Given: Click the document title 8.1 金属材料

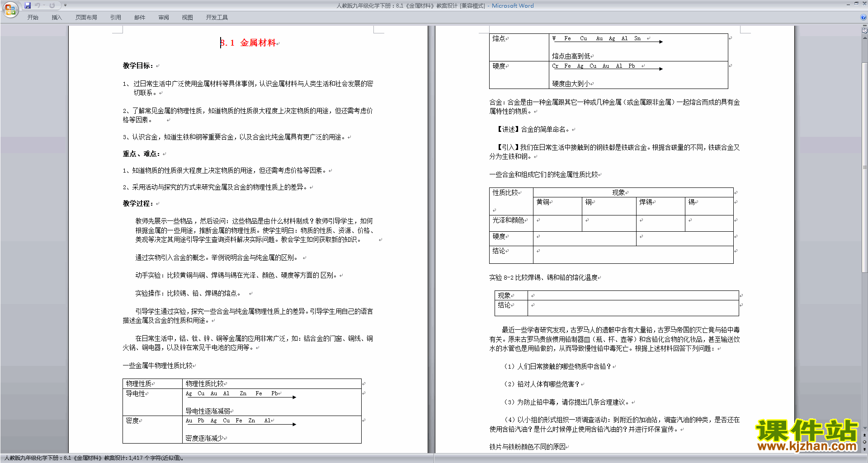Looking at the screenshot, I should (x=248, y=43).
